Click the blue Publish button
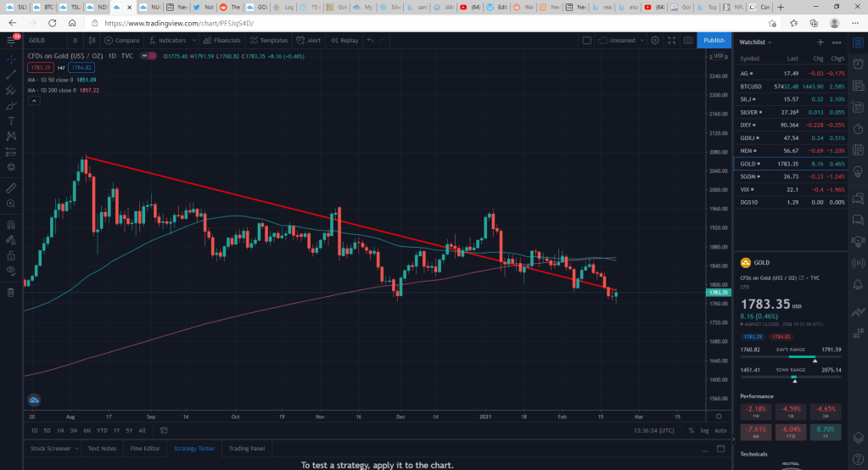Viewport: 868px width, 470px height. [714, 40]
